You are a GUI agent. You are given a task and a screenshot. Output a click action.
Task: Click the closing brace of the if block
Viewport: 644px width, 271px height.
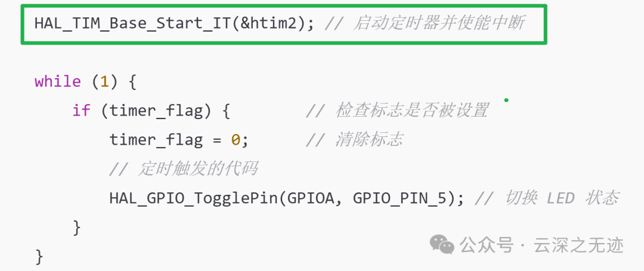coord(77,227)
